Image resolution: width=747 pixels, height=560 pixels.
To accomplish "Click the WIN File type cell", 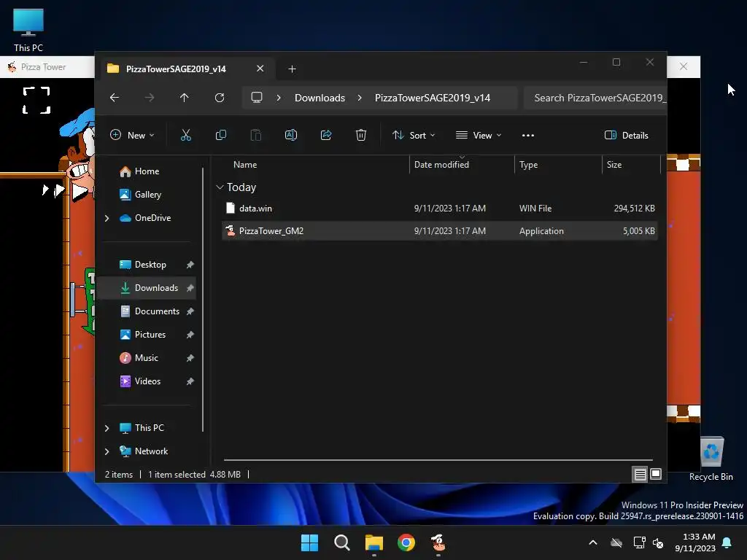I will pyautogui.click(x=535, y=209).
